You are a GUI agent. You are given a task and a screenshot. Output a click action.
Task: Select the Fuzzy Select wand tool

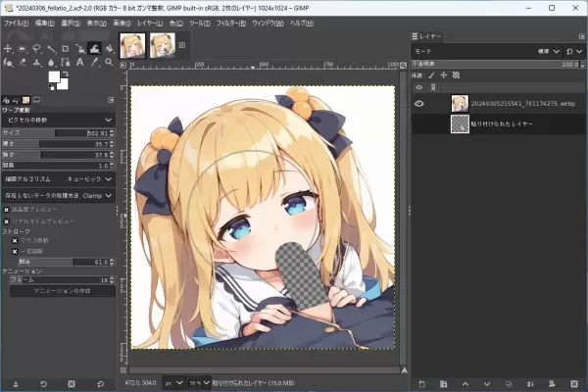click(x=51, y=49)
